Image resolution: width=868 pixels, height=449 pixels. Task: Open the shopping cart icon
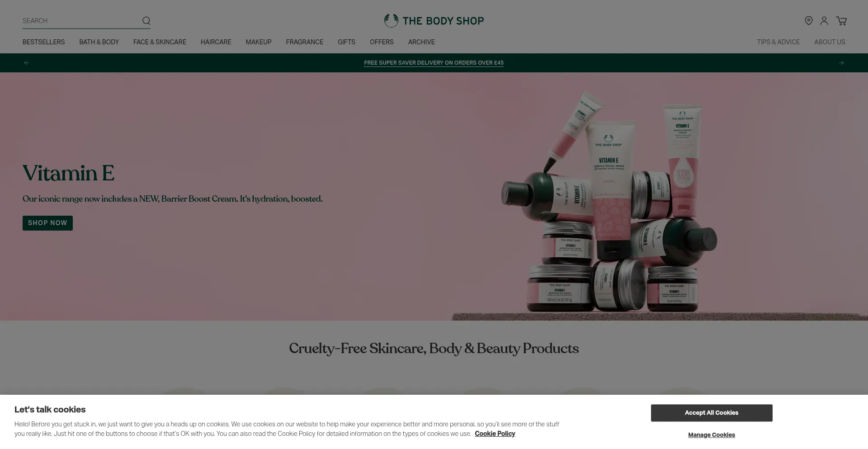pyautogui.click(x=841, y=21)
